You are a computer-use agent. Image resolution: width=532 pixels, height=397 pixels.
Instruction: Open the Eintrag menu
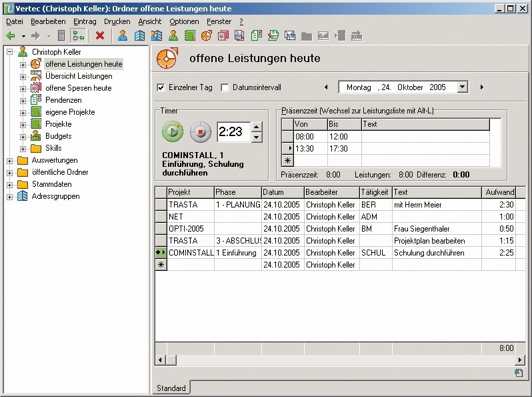coord(85,21)
